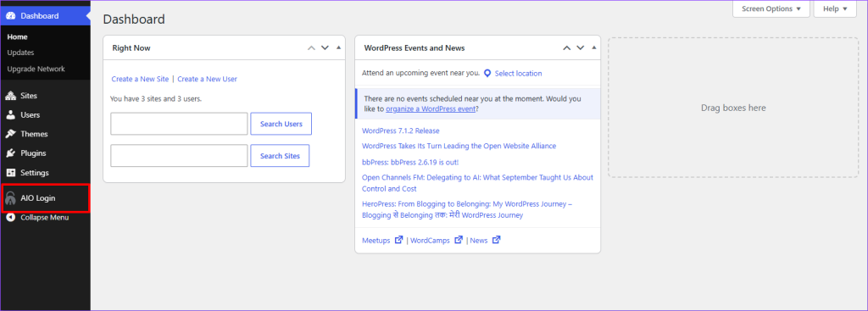Open the Help dropdown tab
868x311 pixels.
pos(835,8)
